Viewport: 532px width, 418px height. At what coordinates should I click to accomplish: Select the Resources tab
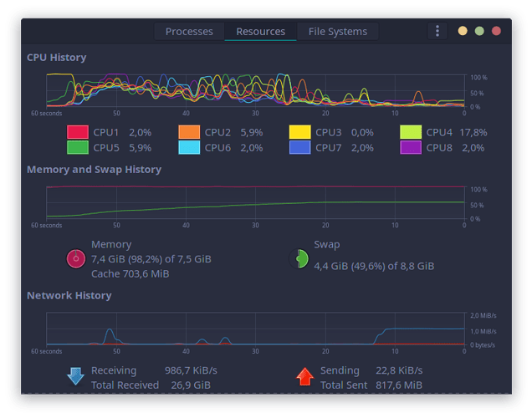pyautogui.click(x=261, y=32)
